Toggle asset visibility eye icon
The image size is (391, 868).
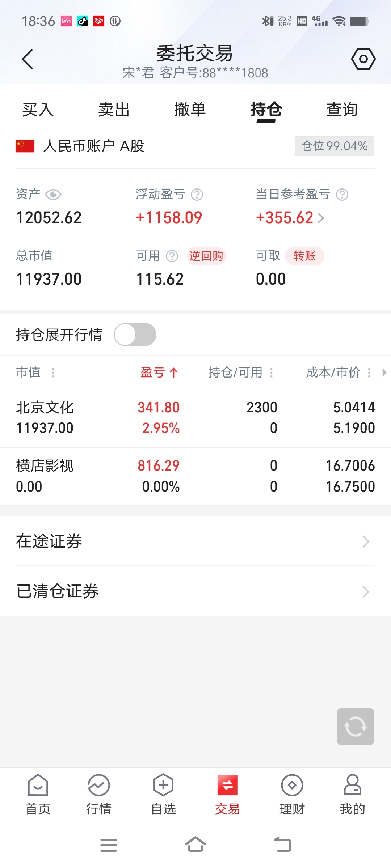53,195
